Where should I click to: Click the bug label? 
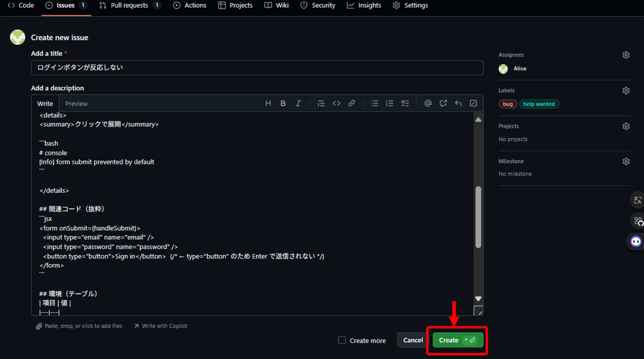(x=508, y=104)
